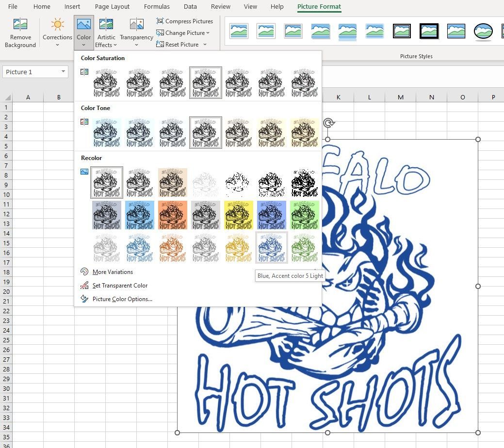
Task: Click the Reset Picture icon
Action: (x=160, y=44)
